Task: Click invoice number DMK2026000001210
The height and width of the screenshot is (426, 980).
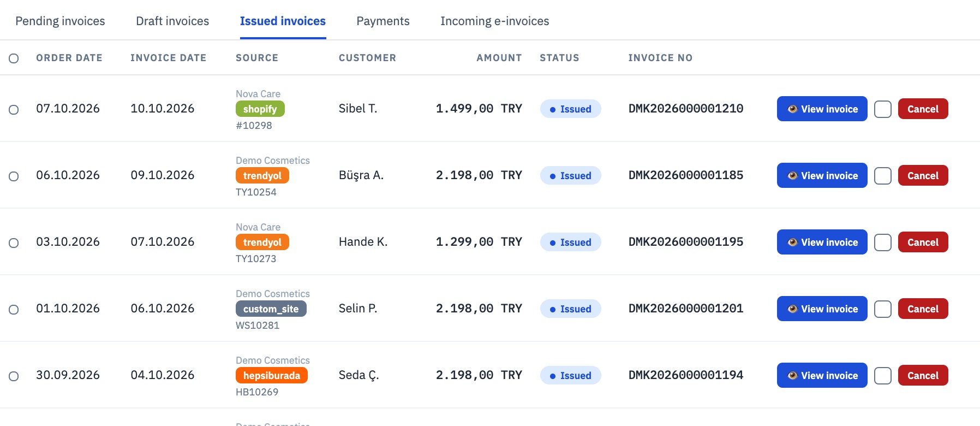Action: pos(686,109)
